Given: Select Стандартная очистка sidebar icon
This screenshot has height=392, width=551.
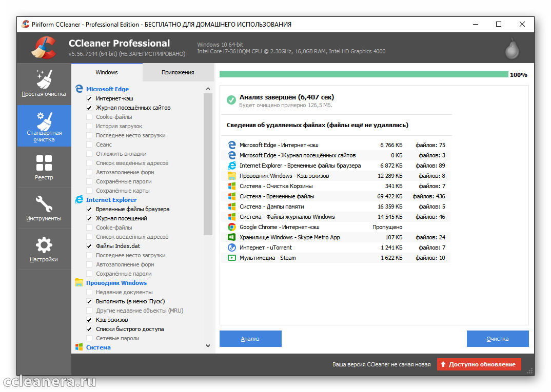Looking at the screenshot, I should point(44,121).
